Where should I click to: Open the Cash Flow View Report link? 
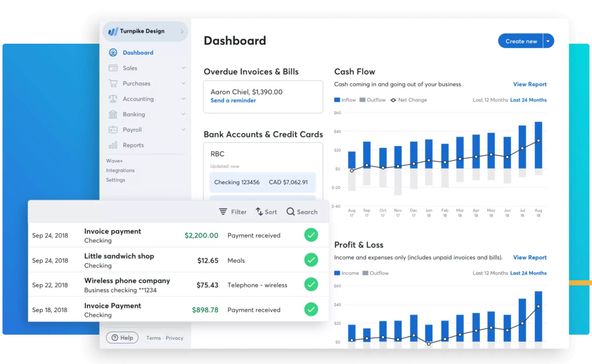click(530, 84)
